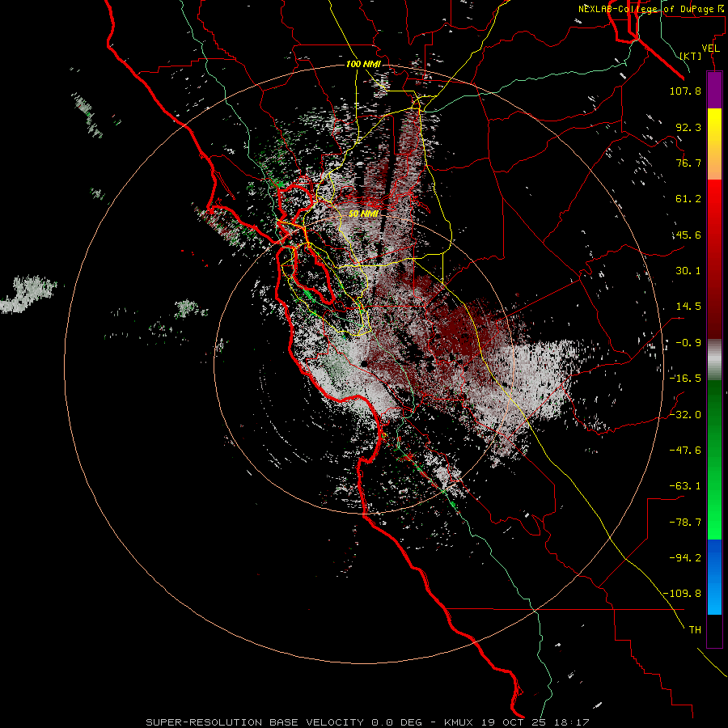Click the -0.9 velocity scale value

pyautogui.click(x=688, y=343)
